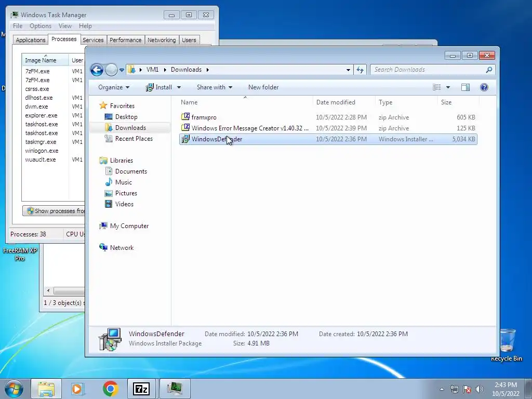Click the Refresh button next to address bar

(x=360, y=70)
